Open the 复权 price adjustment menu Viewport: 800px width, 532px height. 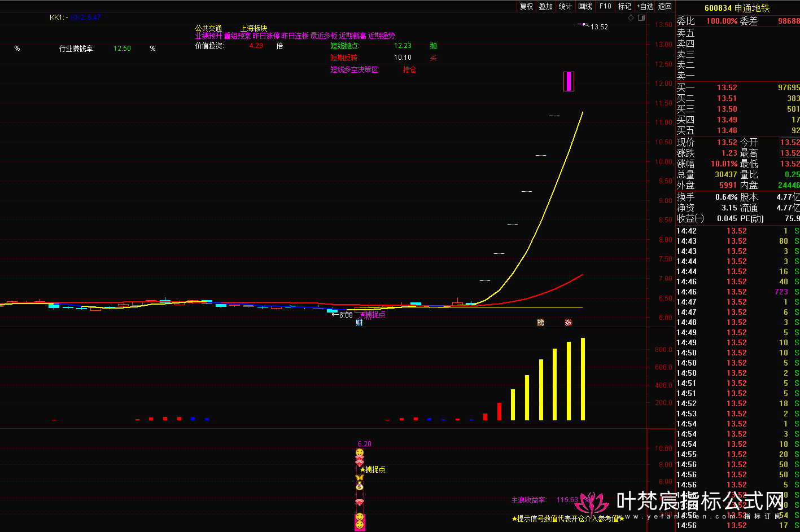click(x=526, y=6)
